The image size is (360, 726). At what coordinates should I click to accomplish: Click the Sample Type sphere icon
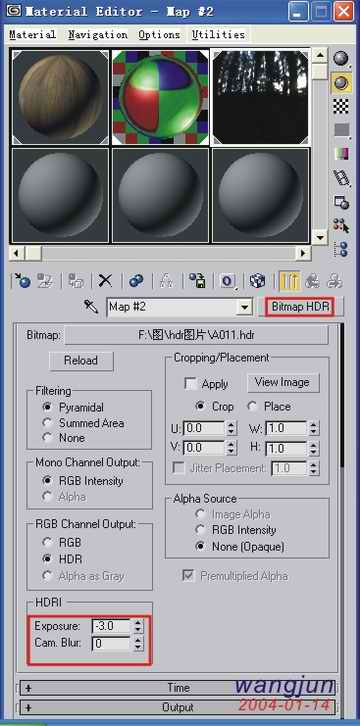[x=341, y=58]
